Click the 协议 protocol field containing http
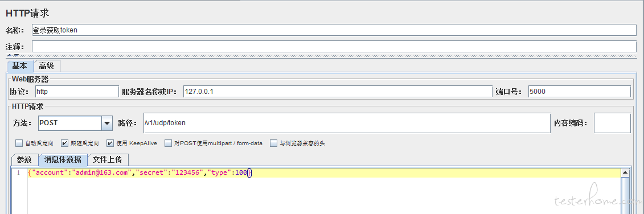Image resolution: width=644 pixels, height=214 pixels. coord(77,92)
